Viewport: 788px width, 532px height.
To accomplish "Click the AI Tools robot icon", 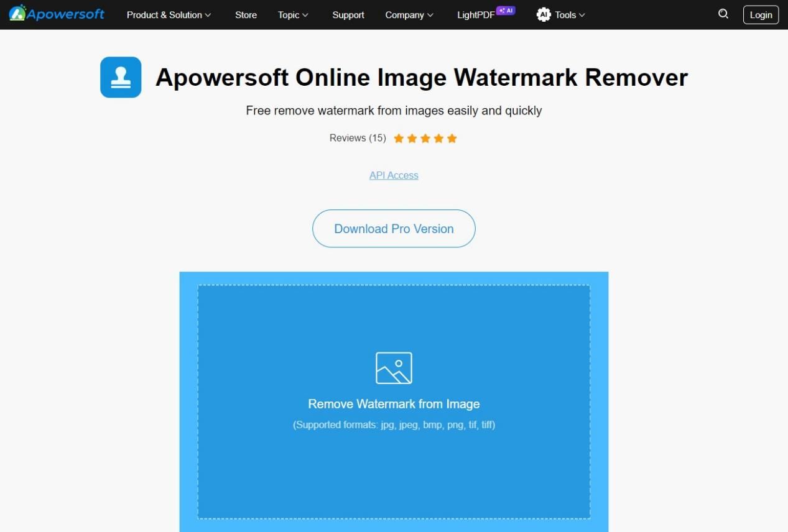I will 544,15.
